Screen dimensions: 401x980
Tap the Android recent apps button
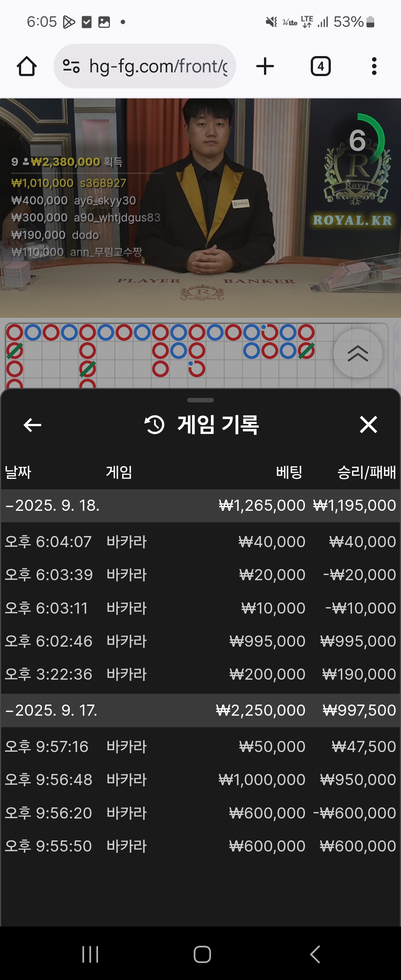coord(90,954)
